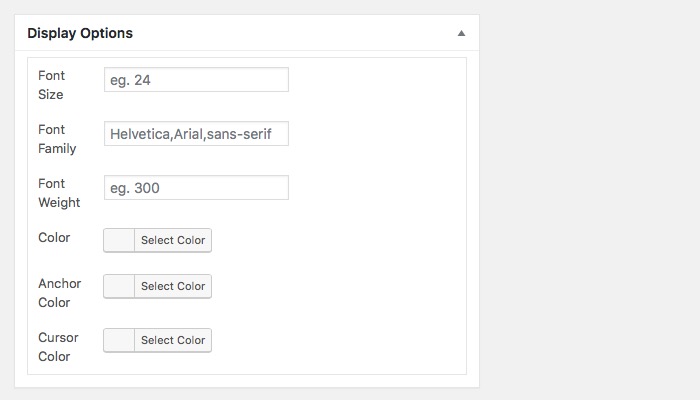Click the Font Family text field
The image size is (700, 400).
click(x=196, y=134)
